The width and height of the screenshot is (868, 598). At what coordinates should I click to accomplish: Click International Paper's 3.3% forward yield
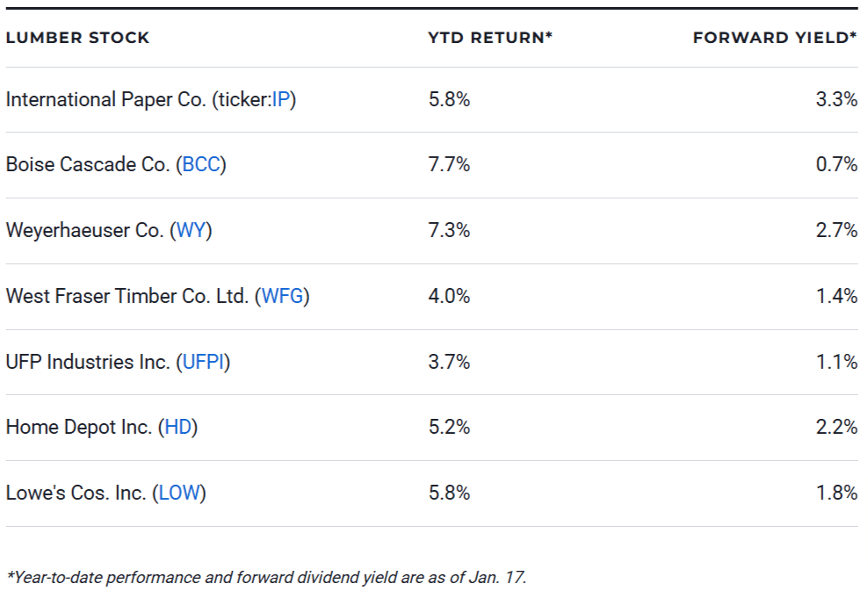point(836,100)
